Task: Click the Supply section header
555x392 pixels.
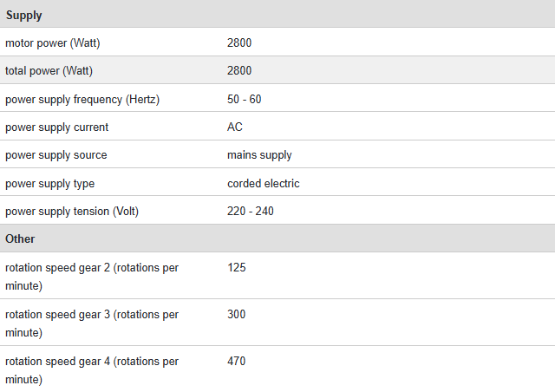Action: tap(24, 15)
